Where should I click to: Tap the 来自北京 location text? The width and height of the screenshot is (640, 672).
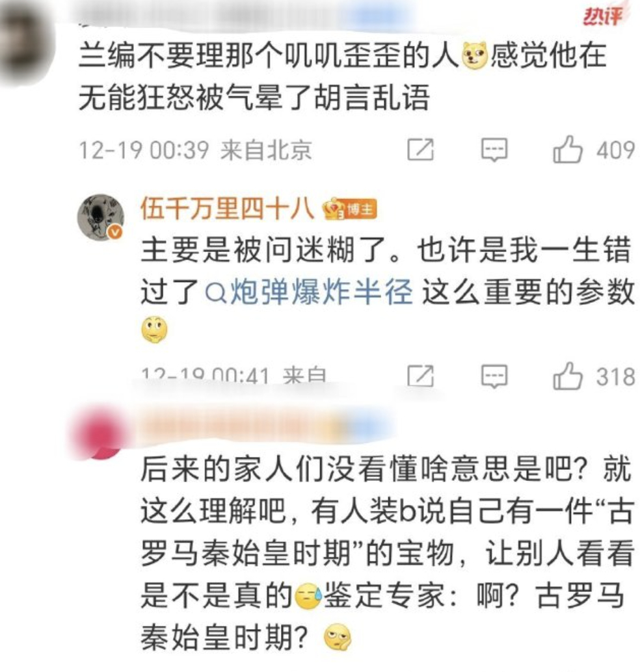(266, 150)
